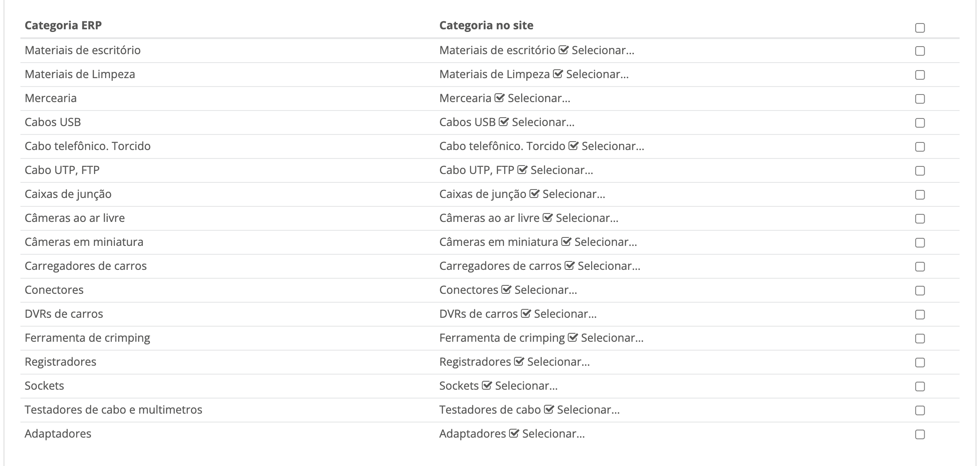Screen dimensions: 980x466
Task: Click the edit icon beside DVRs de carros
Action: click(526, 314)
